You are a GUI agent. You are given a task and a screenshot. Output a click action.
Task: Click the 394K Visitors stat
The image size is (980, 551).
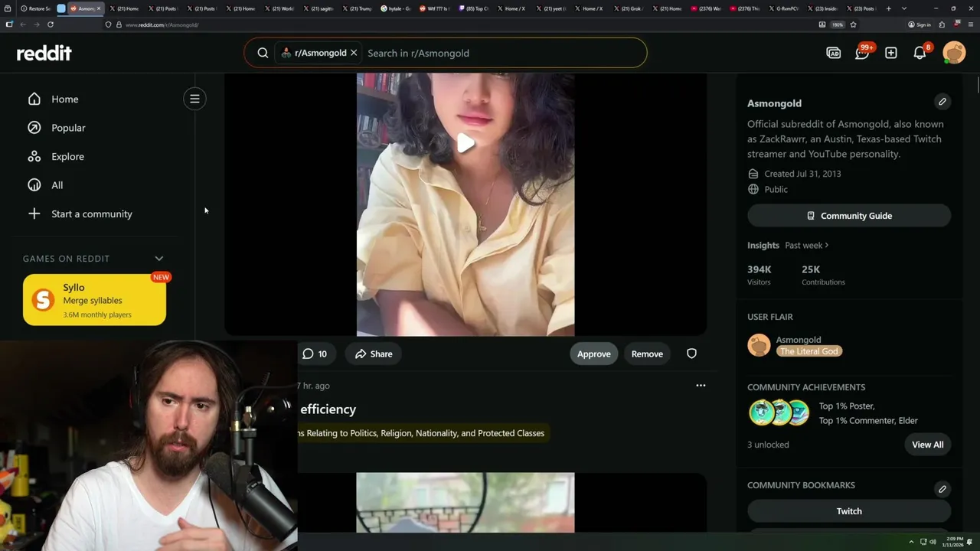[759, 275]
